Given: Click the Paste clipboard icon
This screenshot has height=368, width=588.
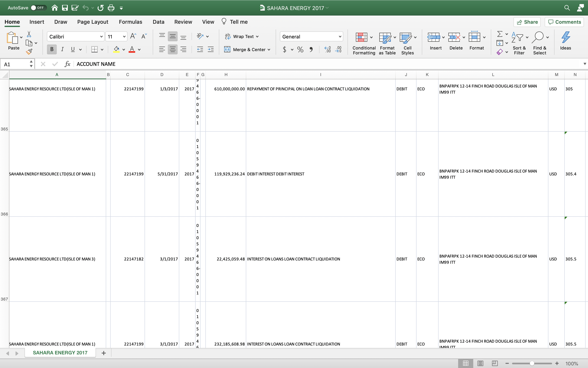Looking at the screenshot, I should (x=12, y=38).
